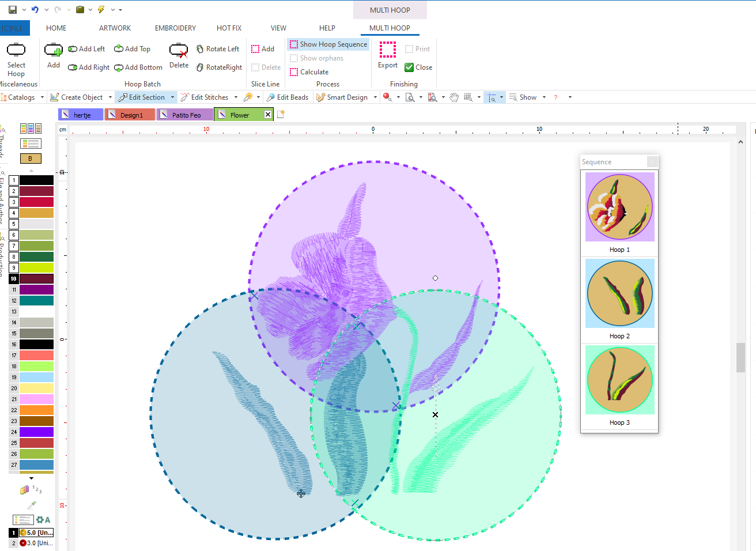
Task: Click the Add Top hoop icon
Action: [x=132, y=49]
